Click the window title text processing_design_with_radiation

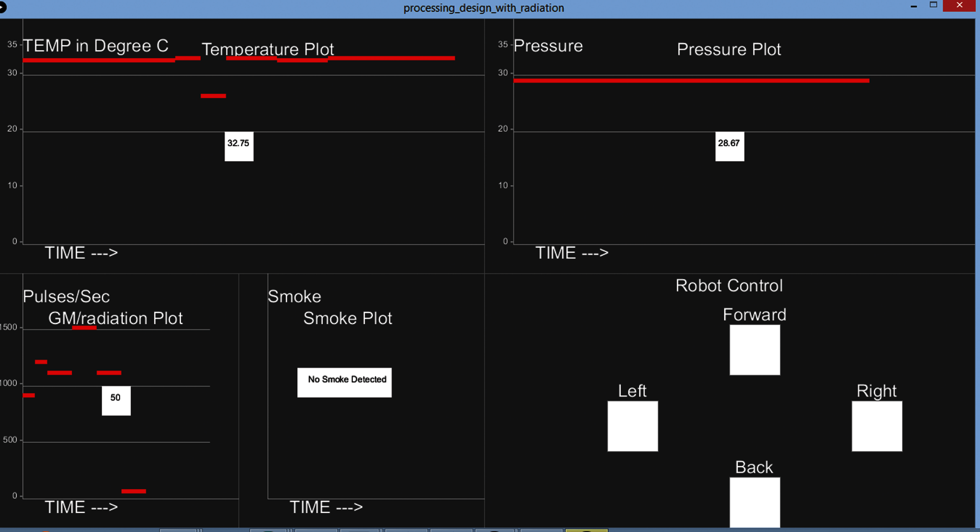point(483,8)
